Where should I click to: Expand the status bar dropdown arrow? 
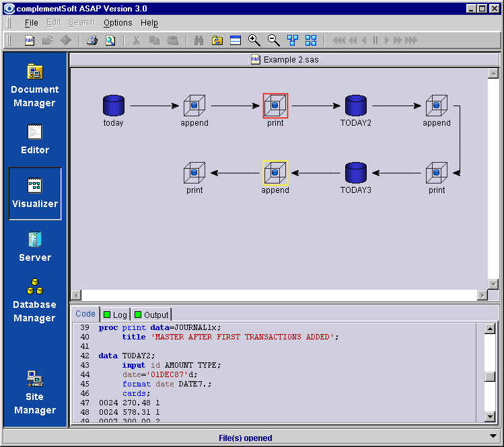point(493,436)
